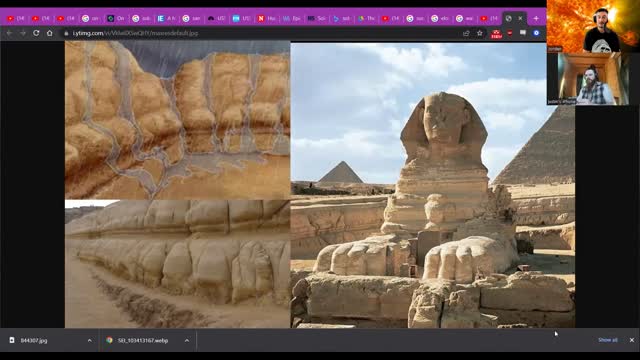Viewport: 640px width, 360px height.
Task: Switch to the W 'Epi' tab
Action: pyautogui.click(x=291, y=18)
